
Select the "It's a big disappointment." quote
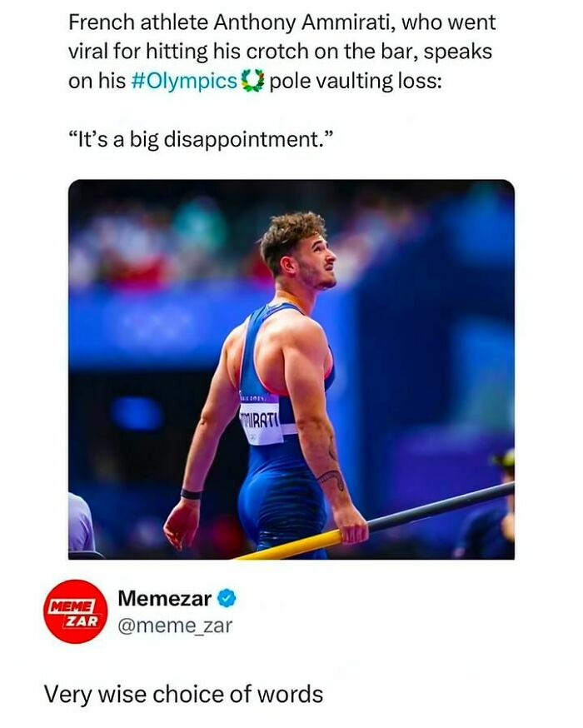coord(200,138)
